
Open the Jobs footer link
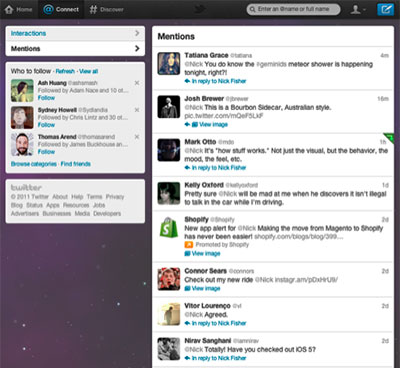tap(99, 205)
